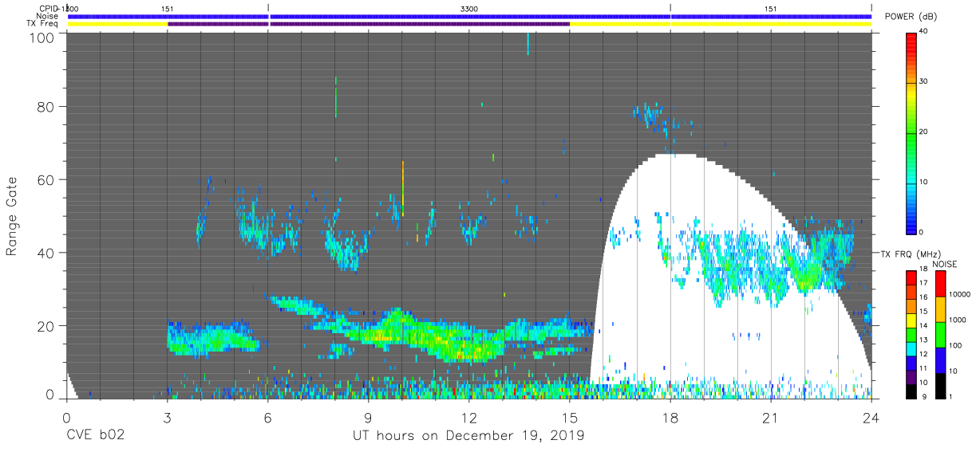This screenshot has width=980, height=452.
Task: Click hour 12 tick label on time axis
Action: tap(468, 417)
